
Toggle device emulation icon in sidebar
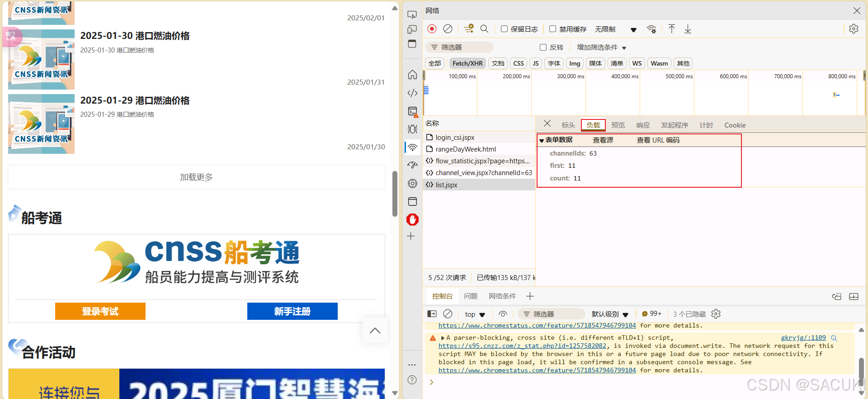click(x=412, y=29)
